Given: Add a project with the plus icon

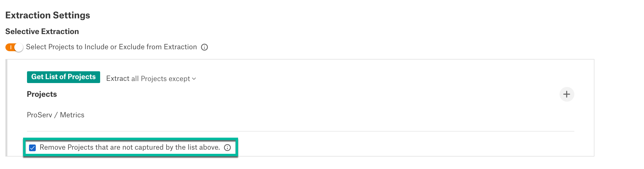Looking at the screenshot, I should [x=566, y=94].
